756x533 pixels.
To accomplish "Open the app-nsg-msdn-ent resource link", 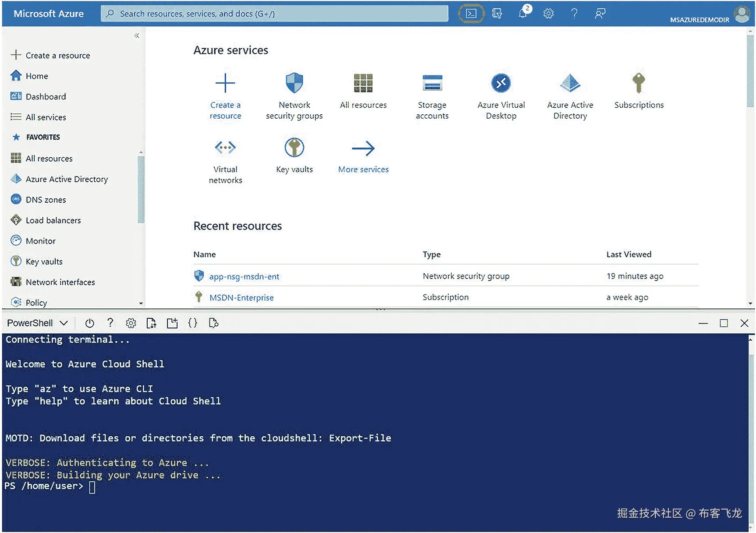I will (x=244, y=276).
